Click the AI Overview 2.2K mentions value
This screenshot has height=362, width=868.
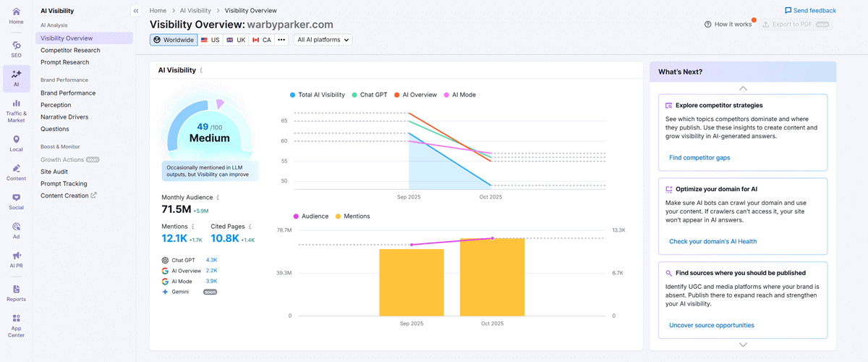(211, 270)
